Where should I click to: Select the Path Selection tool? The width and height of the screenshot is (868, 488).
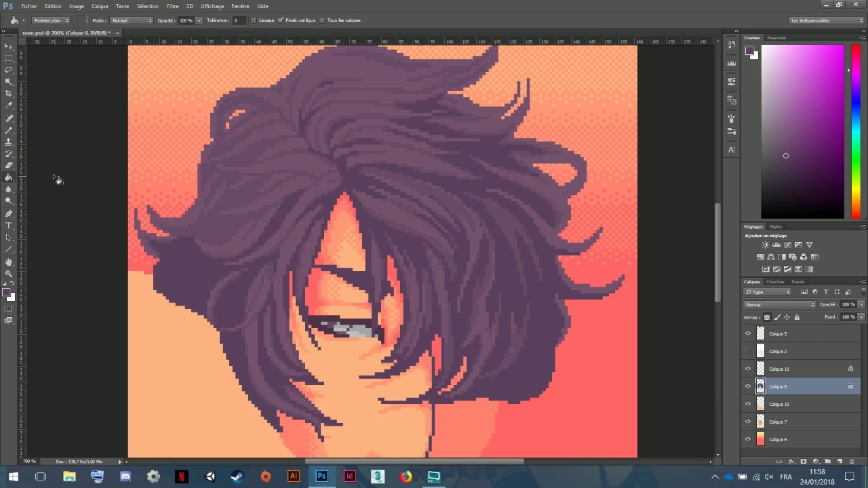pos(9,237)
